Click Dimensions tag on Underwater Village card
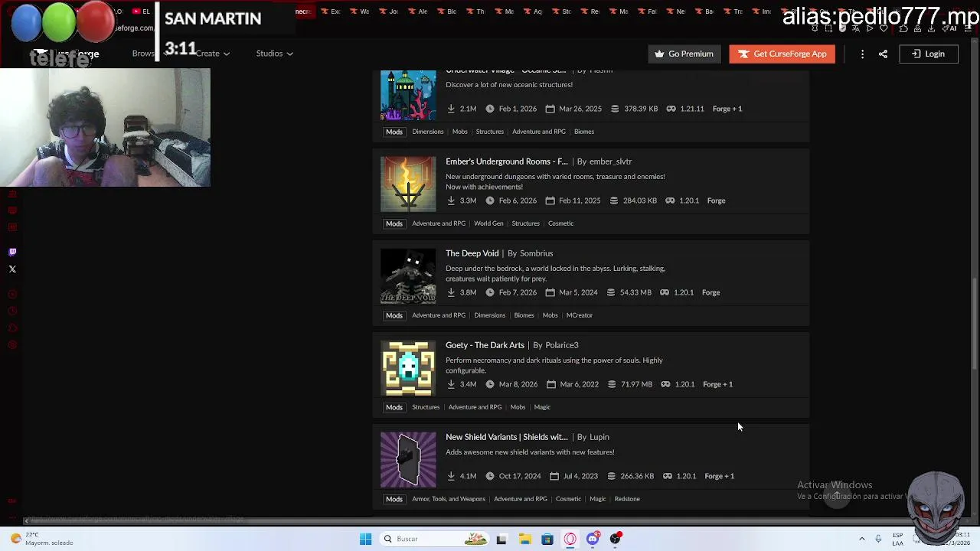 (427, 132)
